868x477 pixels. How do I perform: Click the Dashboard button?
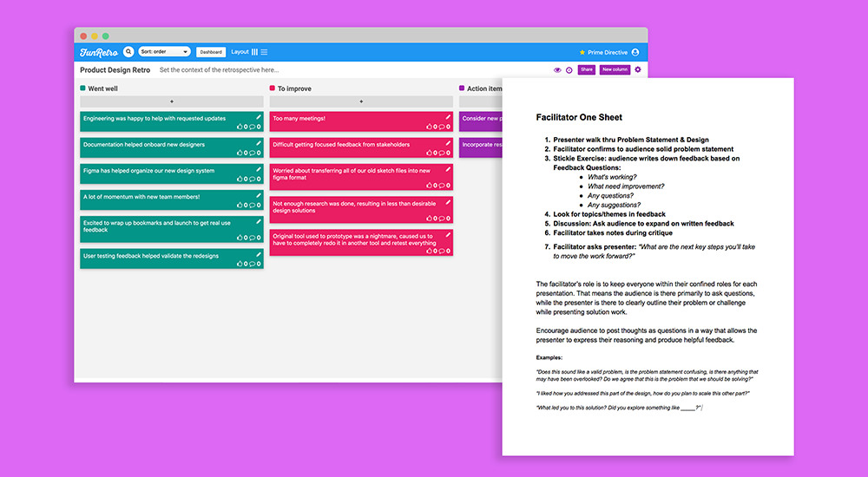(x=211, y=52)
